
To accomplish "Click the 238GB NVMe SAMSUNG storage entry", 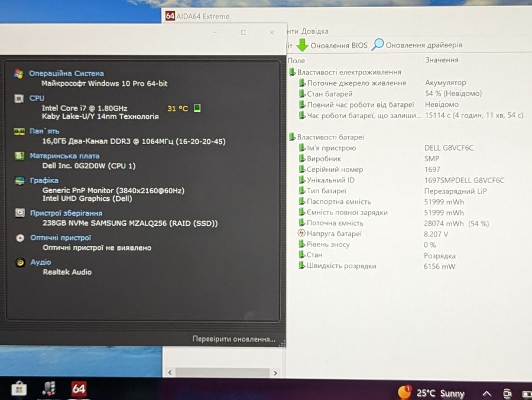I will tap(130, 223).
